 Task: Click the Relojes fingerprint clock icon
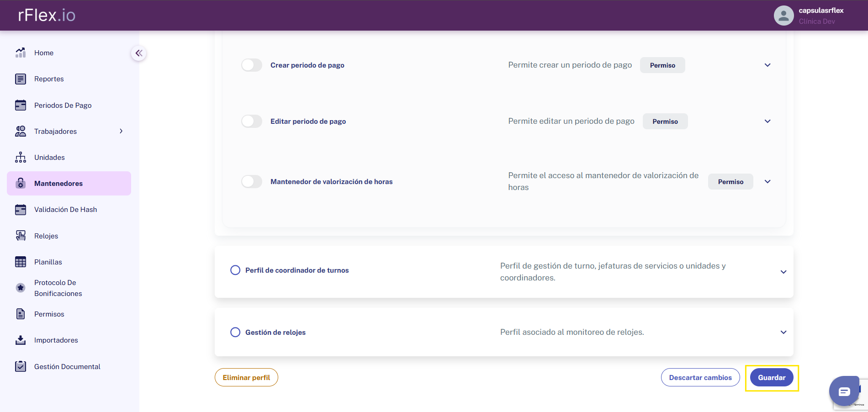(21, 236)
